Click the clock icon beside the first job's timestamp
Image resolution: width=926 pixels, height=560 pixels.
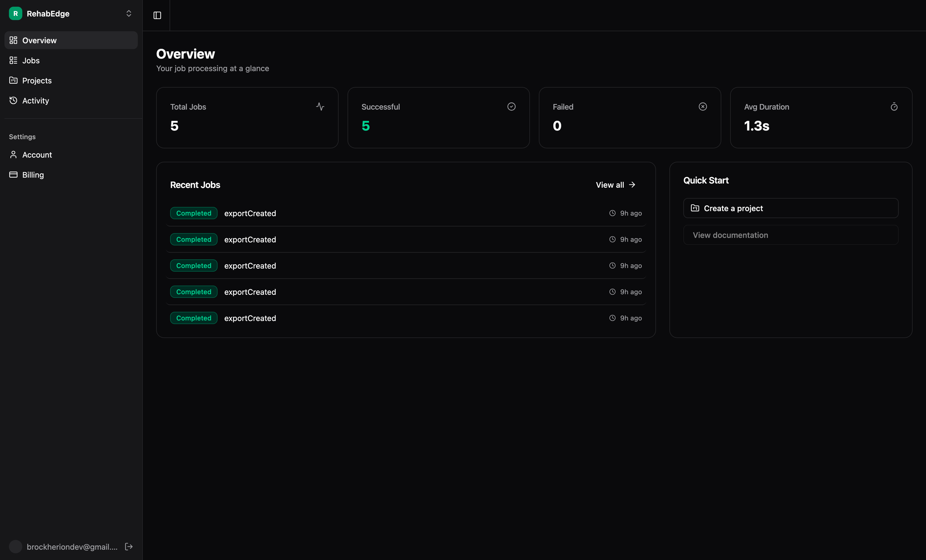coord(612,213)
